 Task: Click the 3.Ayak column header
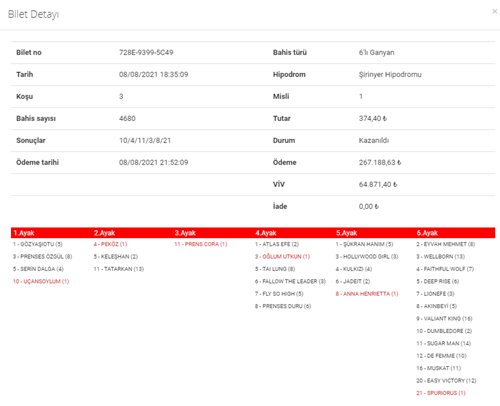[x=185, y=233]
